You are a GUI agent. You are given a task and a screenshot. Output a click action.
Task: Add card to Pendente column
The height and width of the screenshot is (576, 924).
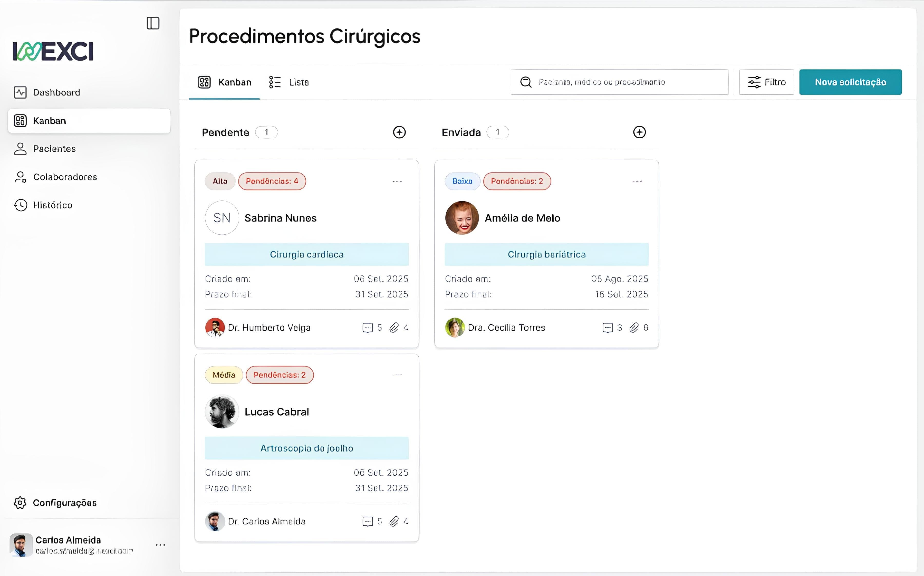(399, 132)
